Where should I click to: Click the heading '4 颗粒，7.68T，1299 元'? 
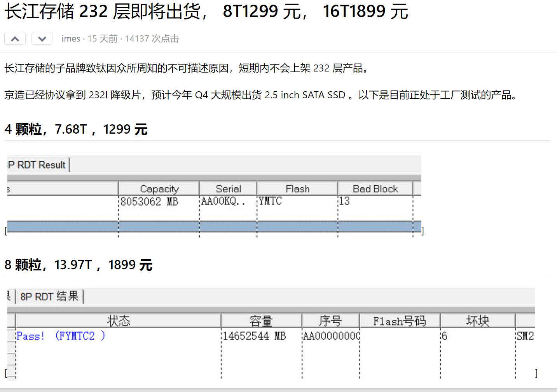(x=76, y=129)
